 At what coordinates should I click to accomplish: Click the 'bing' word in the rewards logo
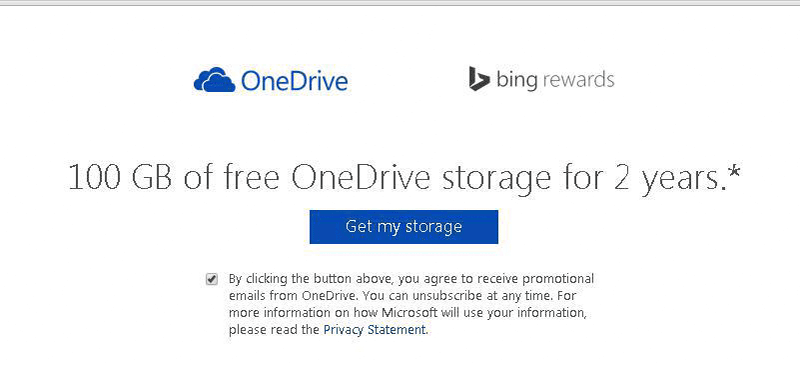516,80
